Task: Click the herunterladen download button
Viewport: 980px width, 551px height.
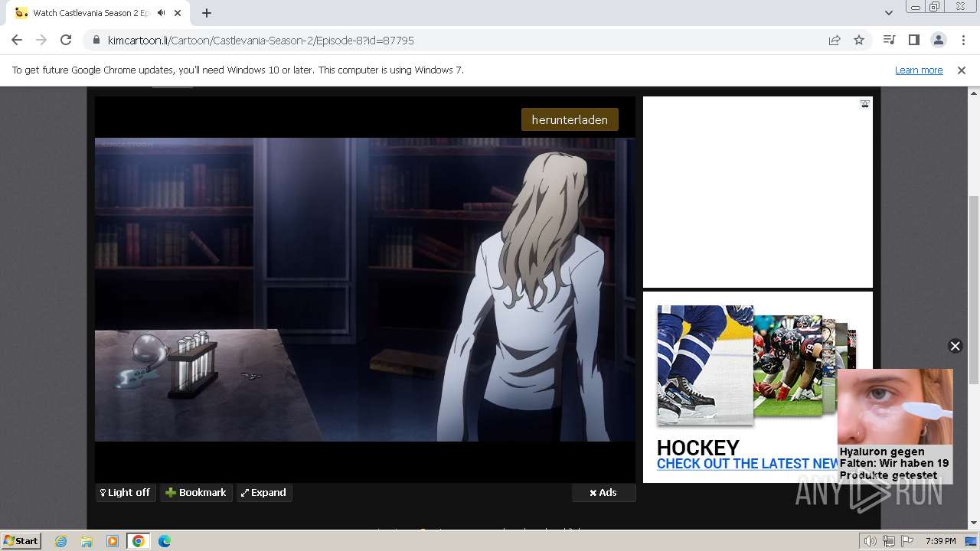Action: pyautogui.click(x=570, y=119)
